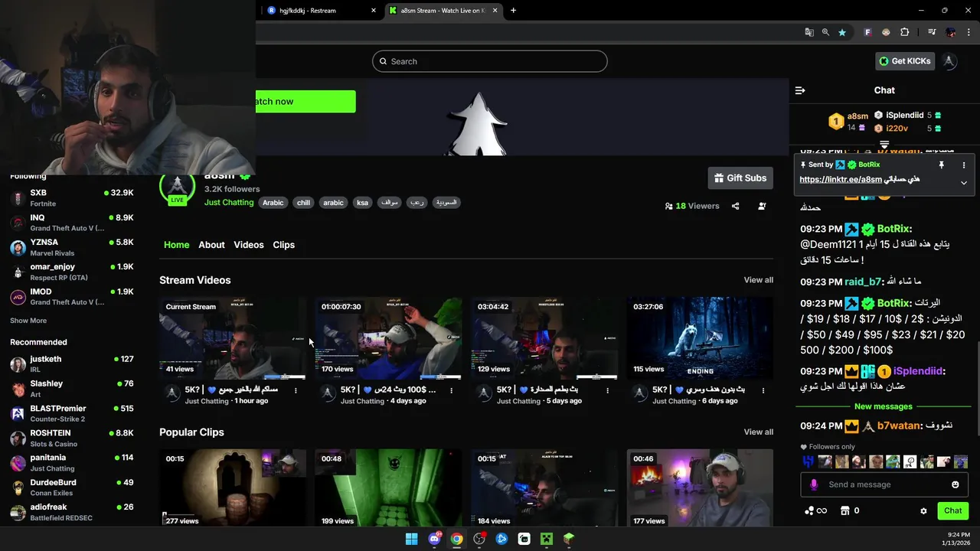
Task: Open recommended channel justketh
Action: click(x=72, y=364)
